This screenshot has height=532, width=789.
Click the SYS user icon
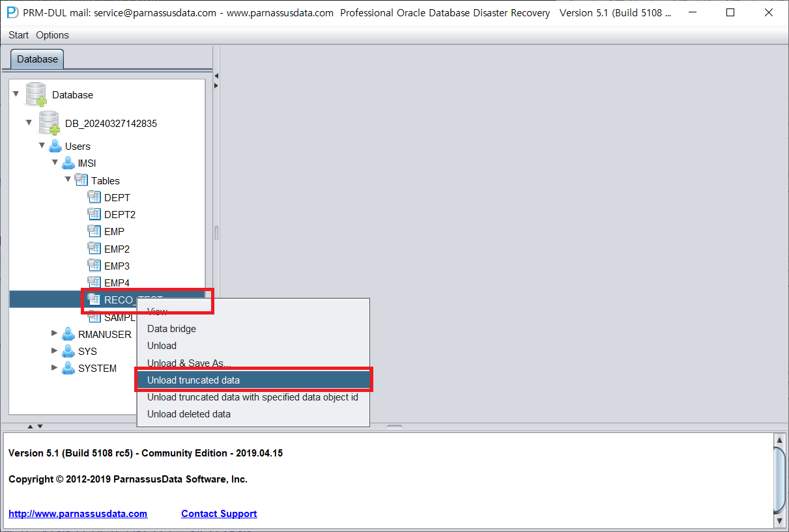68,351
